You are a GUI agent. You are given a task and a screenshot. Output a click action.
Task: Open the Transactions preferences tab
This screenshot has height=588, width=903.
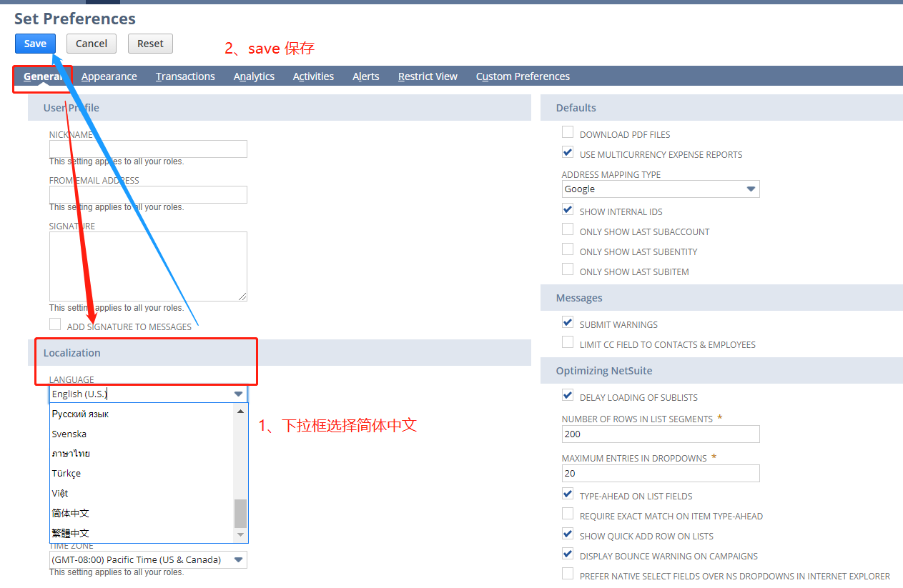pyautogui.click(x=185, y=76)
